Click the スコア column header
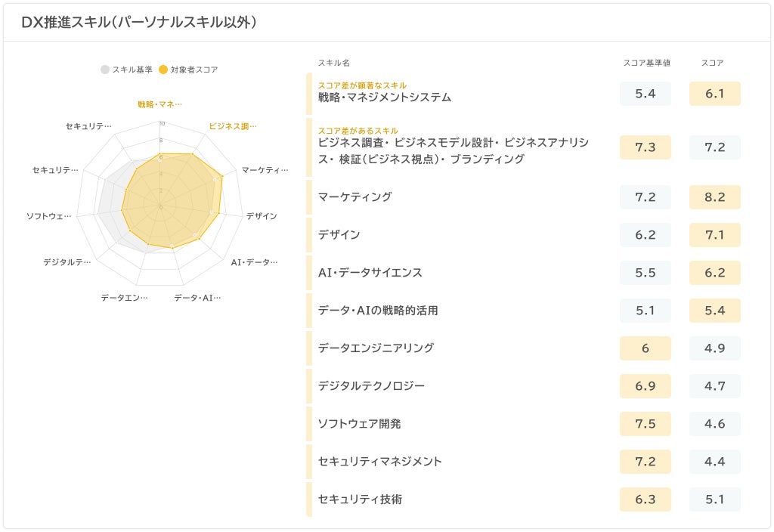 (712, 63)
